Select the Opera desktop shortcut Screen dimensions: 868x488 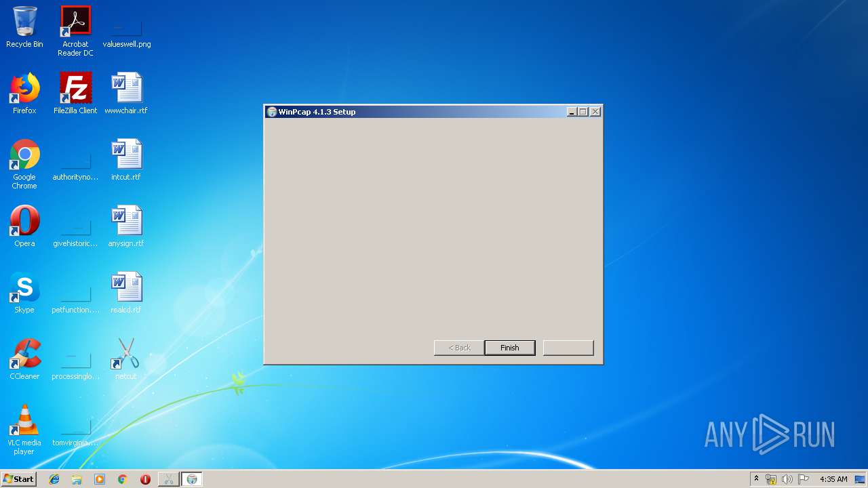point(24,226)
